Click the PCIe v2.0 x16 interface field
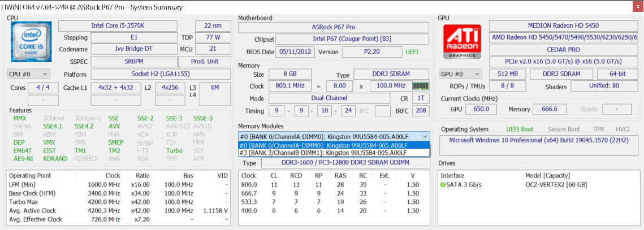Image resolution: width=644 pixels, height=230 pixels. coord(564,61)
